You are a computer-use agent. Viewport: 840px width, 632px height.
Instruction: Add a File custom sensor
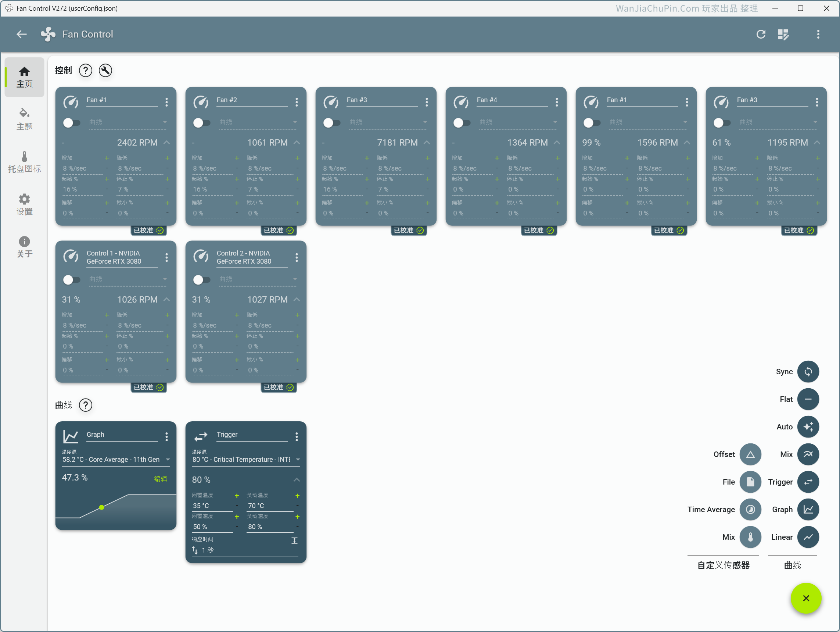click(x=750, y=482)
